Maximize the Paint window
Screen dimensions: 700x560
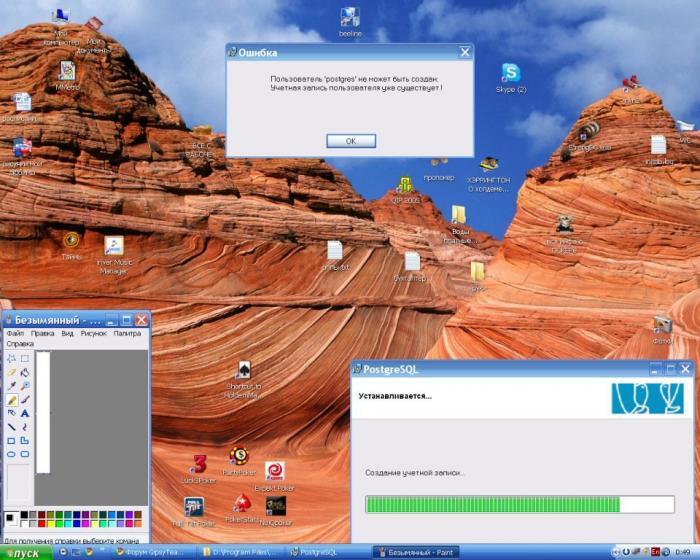pyautogui.click(x=127, y=320)
